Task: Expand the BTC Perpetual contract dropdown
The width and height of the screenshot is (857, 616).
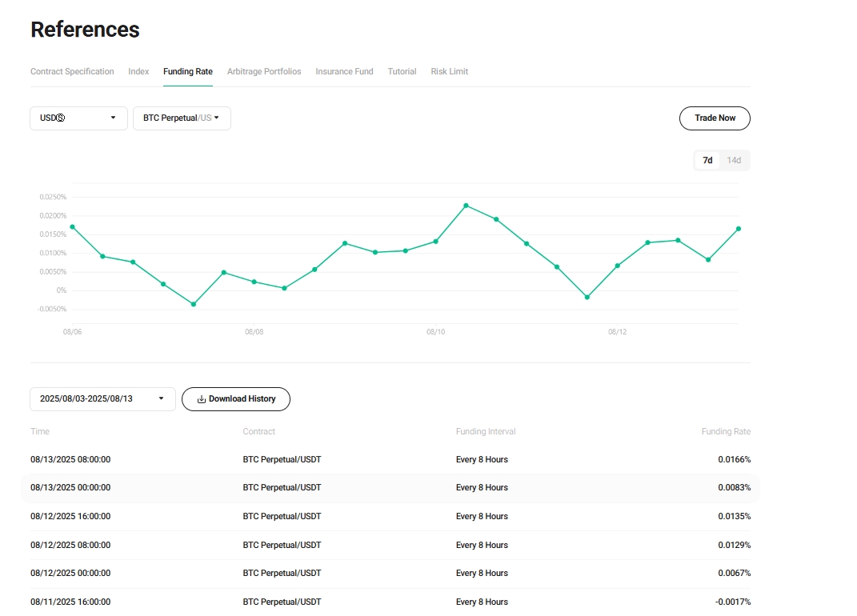Action: click(x=182, y=118)
